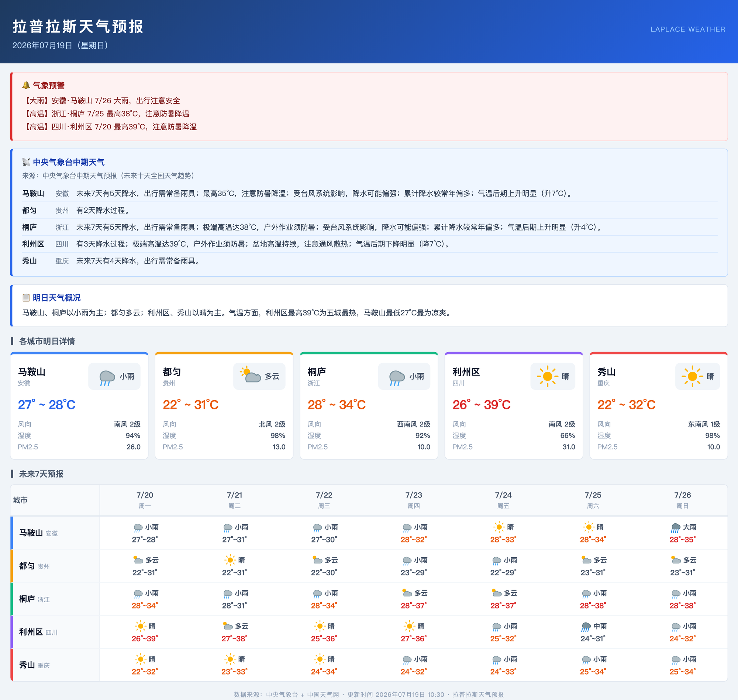Click PM2.5 value 26.0 in 马鞍山 card
This screenshot has height=700, width=738.
click(x=134, y=447)
